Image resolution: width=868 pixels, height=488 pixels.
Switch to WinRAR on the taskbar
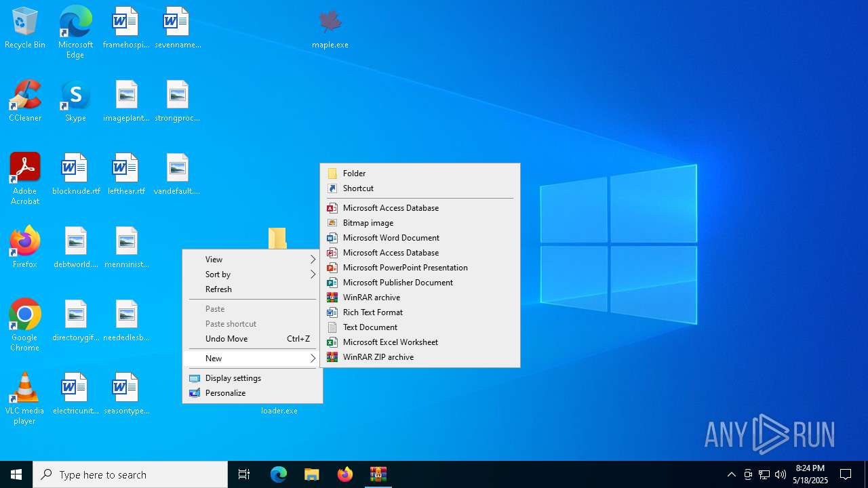tap(378, 474)
